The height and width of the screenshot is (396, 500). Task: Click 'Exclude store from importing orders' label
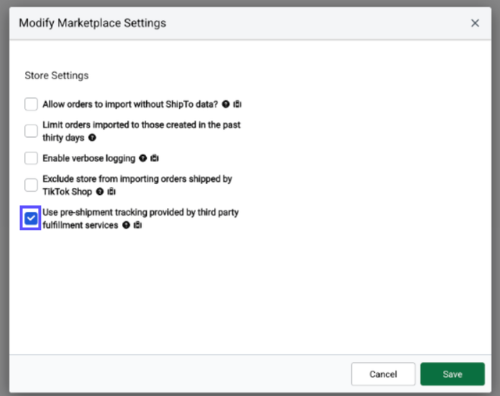[137, 185]
